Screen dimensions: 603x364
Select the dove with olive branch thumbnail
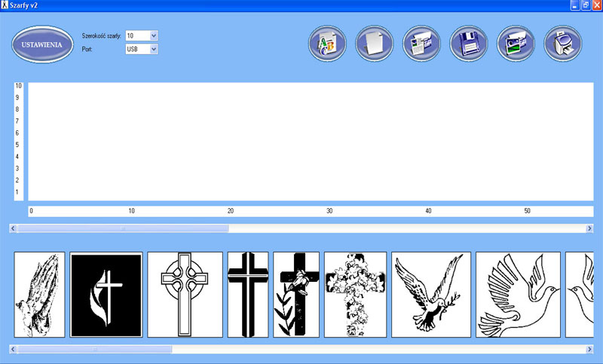pyautogui.click(x=431, y=295)
